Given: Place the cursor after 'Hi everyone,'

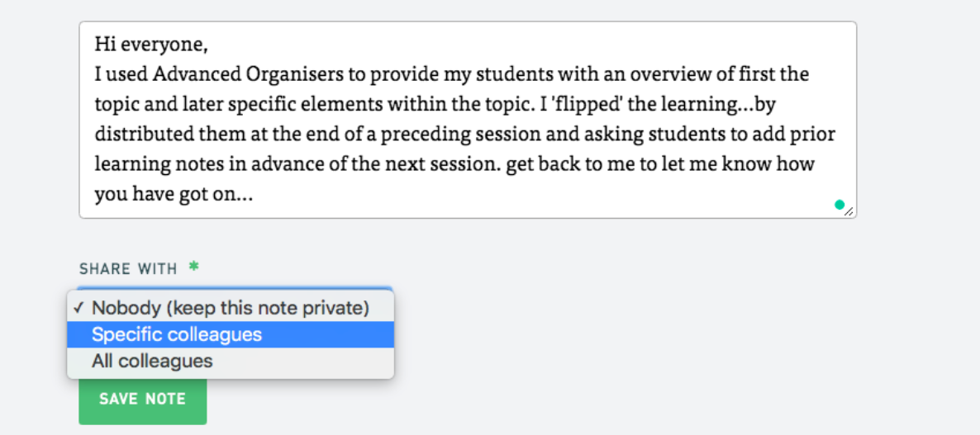Looking at the screenshot, I should 208,44.
